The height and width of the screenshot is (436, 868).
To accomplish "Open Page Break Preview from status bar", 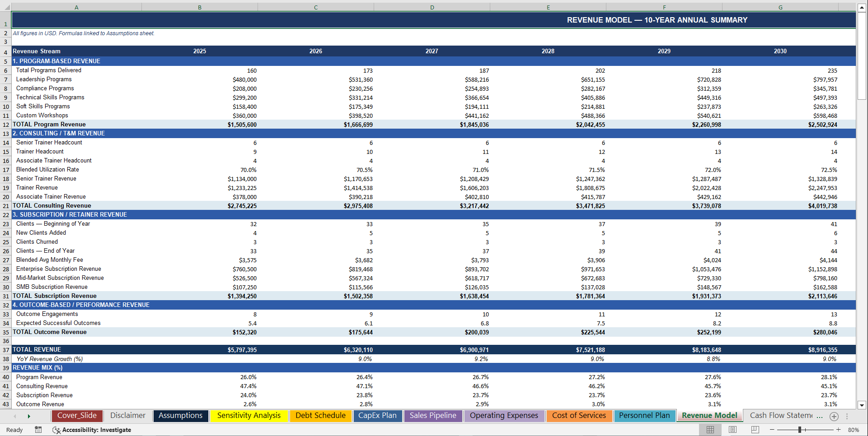I will pyautogui.click(x=755, y=430).
